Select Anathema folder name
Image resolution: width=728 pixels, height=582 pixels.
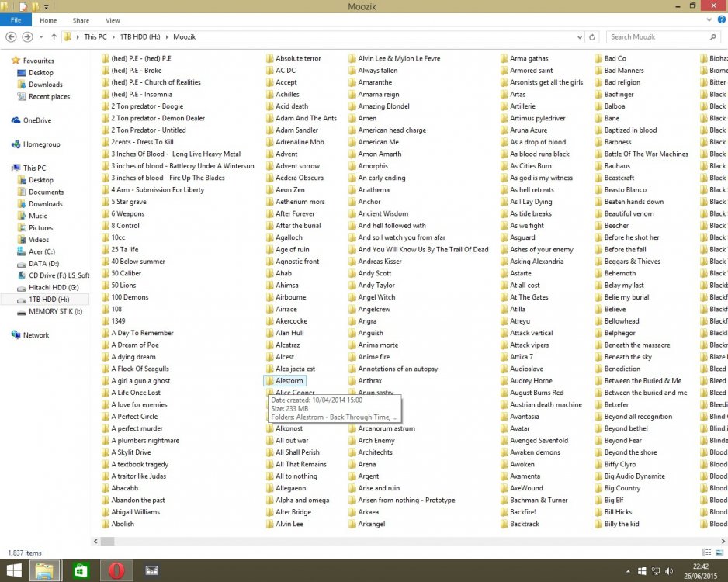coord(374,190)
